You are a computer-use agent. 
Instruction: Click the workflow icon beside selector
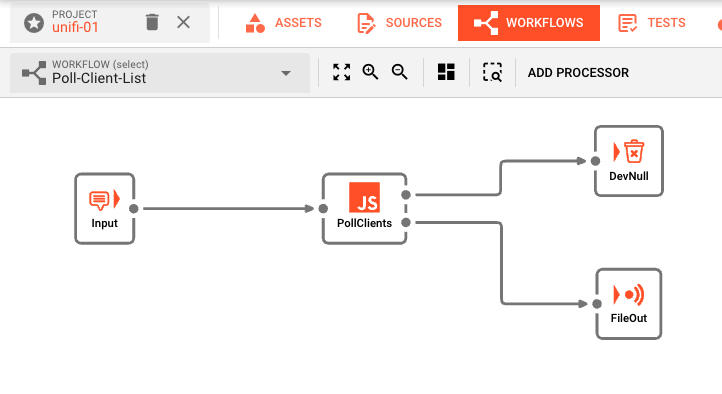pos(34,73)
